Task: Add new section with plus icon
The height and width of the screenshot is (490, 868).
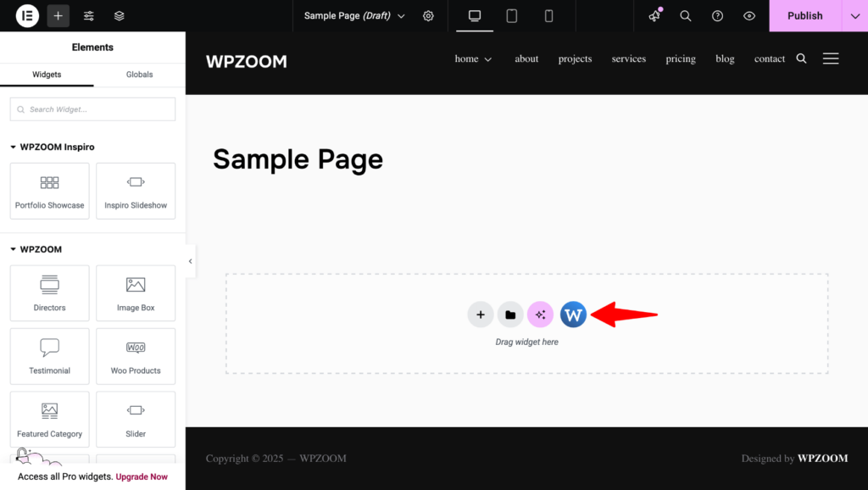Action: click(x=481, y=315)
